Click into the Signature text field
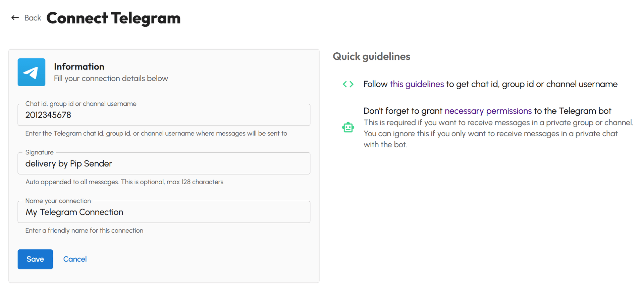 (164, 164)
